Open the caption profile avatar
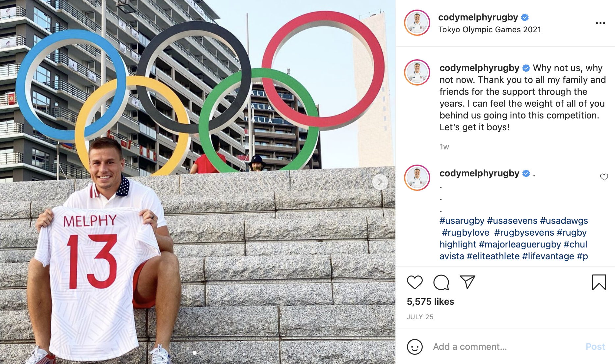 417,72
